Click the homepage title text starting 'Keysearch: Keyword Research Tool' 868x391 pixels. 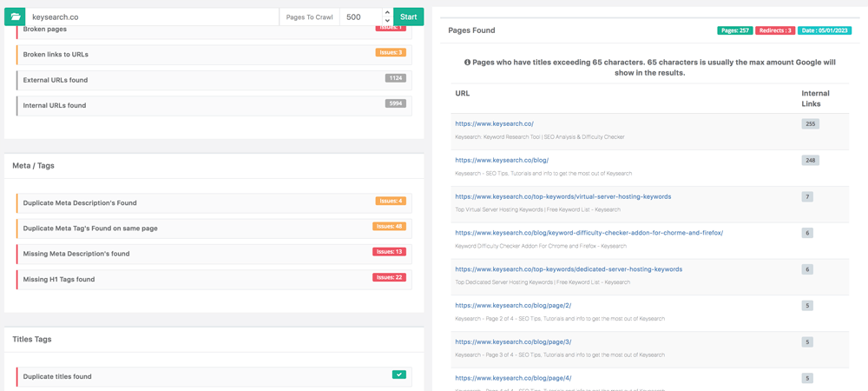tap(540, 136)
